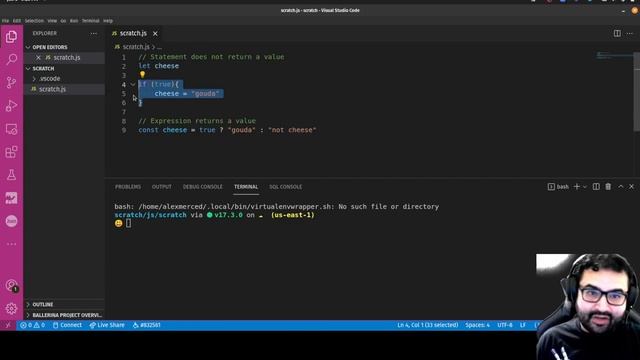This screenshot has height=360, width=640.
Task: Switch to the Debug Console tab
Action: [202, 187]
